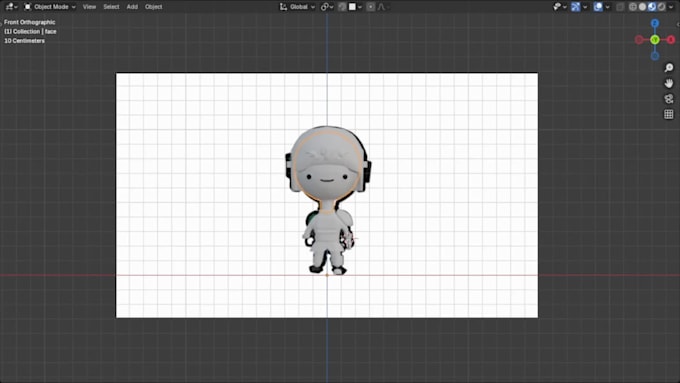
Task: Expand the sidebar with edge arrow
Action: [x=678, y=25]
